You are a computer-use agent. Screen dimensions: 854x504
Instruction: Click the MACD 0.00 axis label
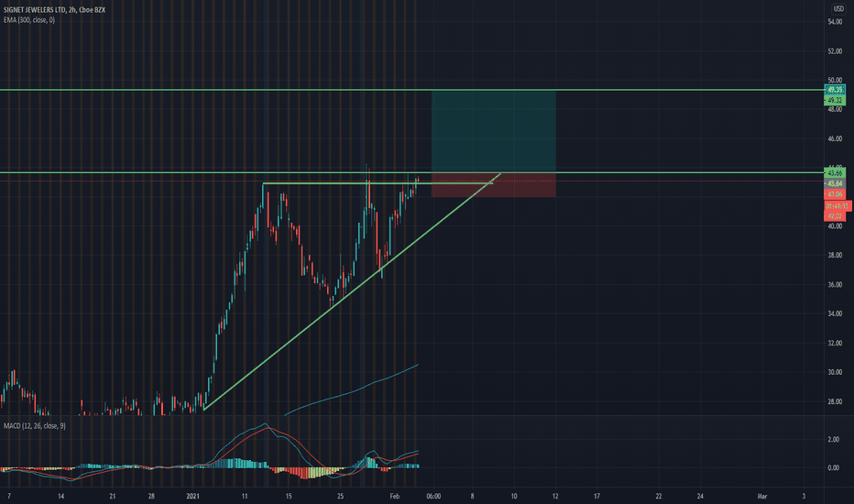click(833, 467)
